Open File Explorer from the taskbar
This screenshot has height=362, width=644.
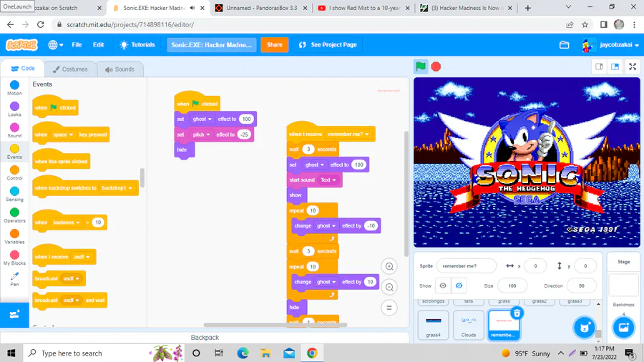pyautogui.click(x=265, y=353)
